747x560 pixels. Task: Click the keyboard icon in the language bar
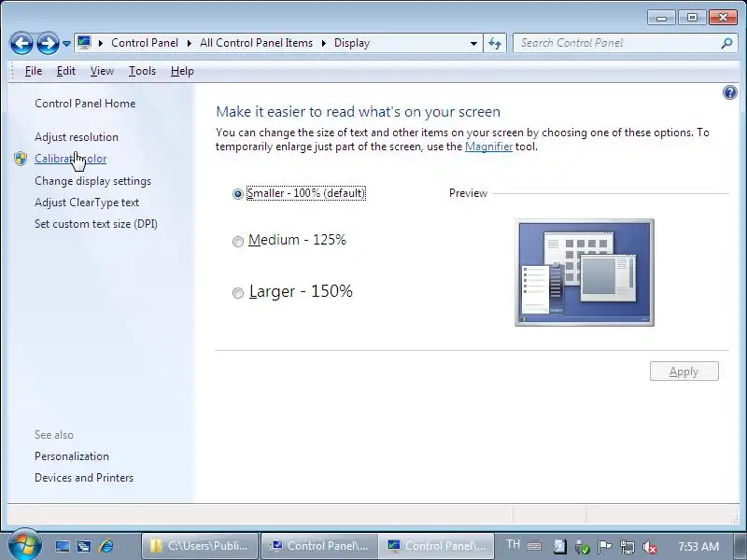[x=534, y=546]
